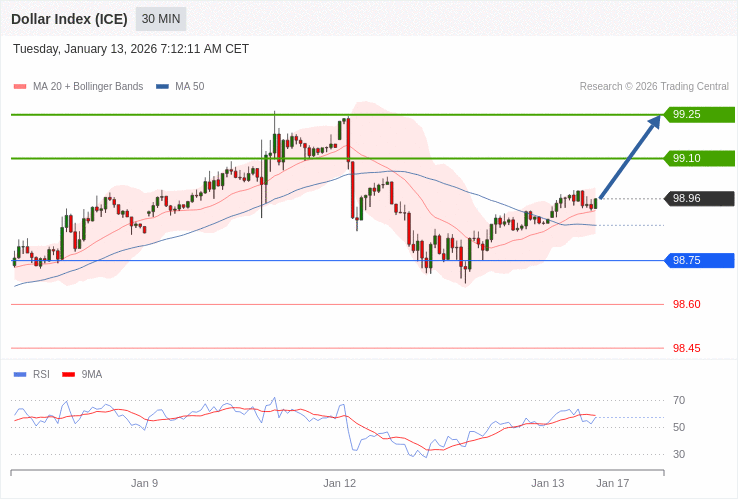Click the 98.75 blue pivot tag

(x=699, y=260)
